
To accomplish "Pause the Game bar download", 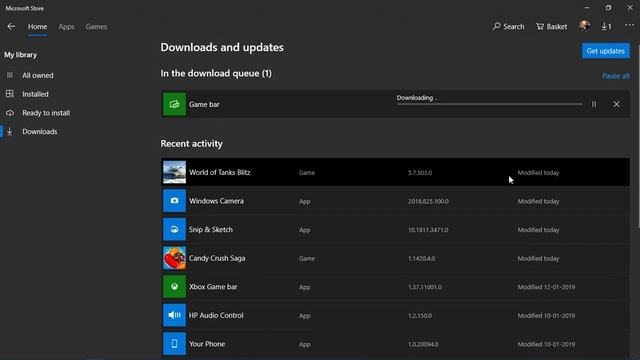I will click(x=594, y=104).
